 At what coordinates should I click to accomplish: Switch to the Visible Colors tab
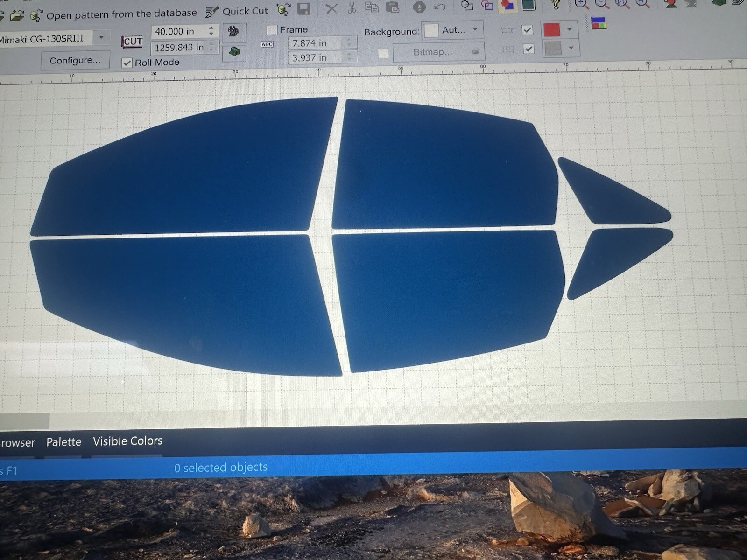[x=127, y=441]
